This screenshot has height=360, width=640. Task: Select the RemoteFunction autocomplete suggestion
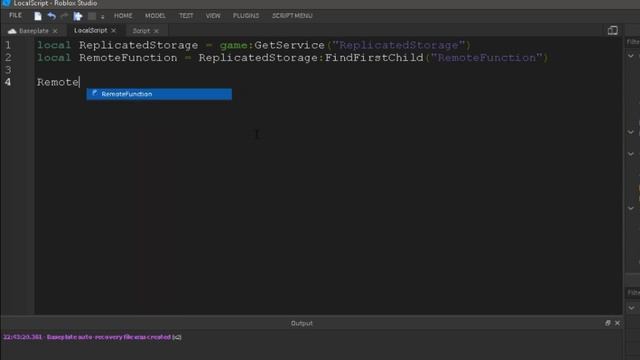tap(159, 94)
